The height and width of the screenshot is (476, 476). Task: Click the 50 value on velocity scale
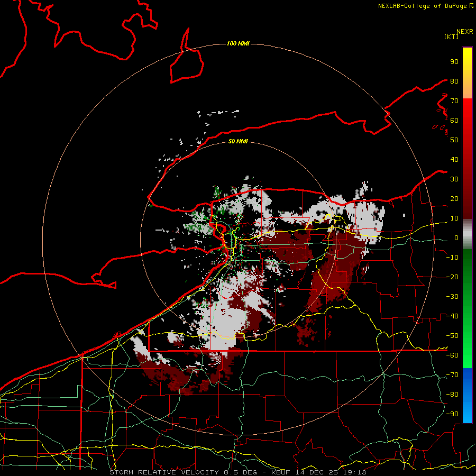click(454, 140)
